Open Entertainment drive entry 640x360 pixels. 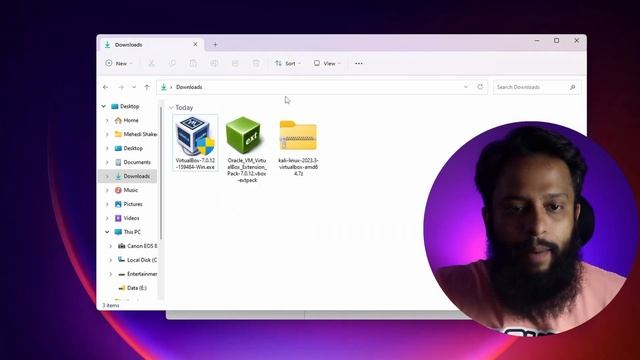coord(138,274)
